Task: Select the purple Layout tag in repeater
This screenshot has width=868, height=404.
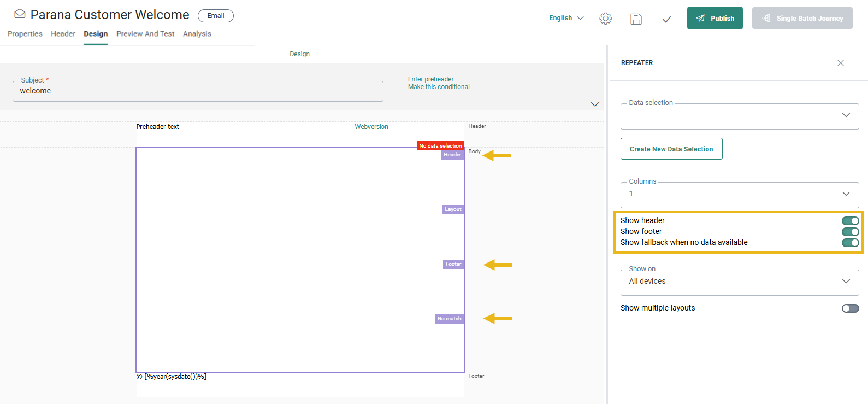Action: (453, 209)
